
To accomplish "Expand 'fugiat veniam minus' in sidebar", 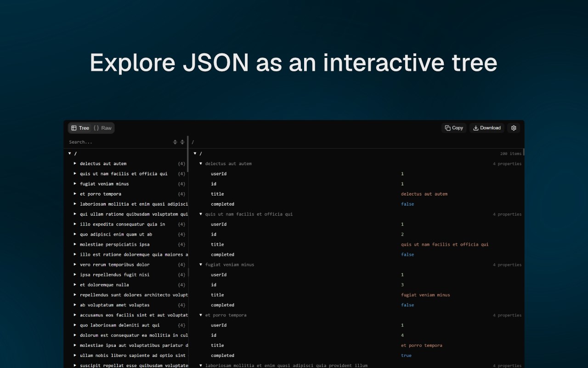I will tap(75, 184).
